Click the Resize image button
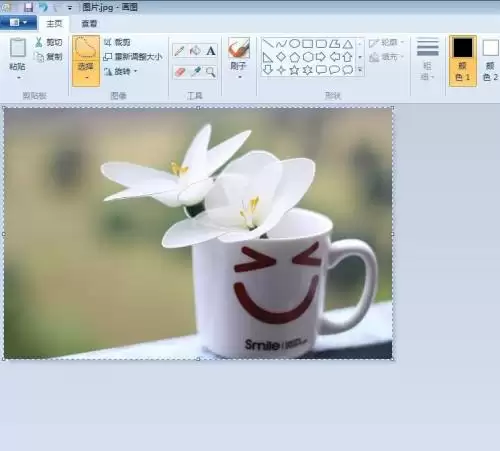 click(x=133, y=57)
